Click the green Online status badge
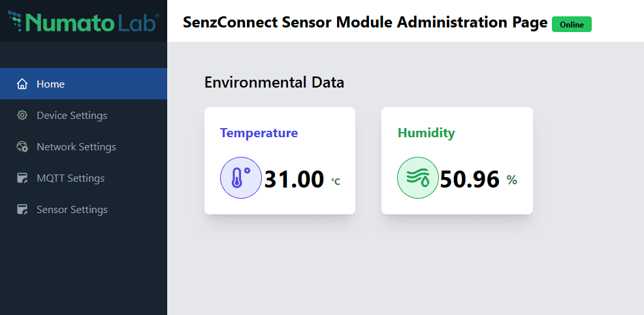Image resolution: width=644 pixels, height=315 pixels. (572, 24)
